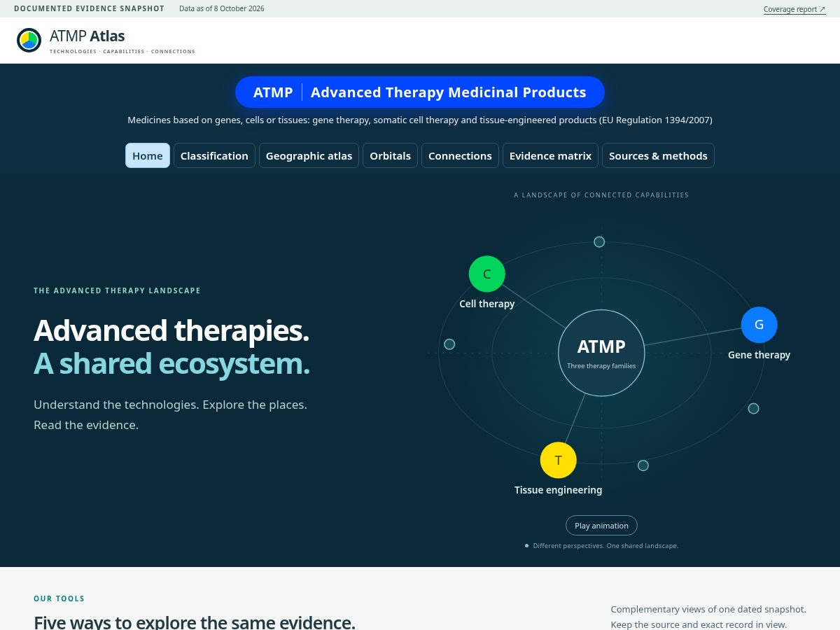840x630 pixels.
Task: Switch to the Classification tab
Action: click(x=214, y=155)
